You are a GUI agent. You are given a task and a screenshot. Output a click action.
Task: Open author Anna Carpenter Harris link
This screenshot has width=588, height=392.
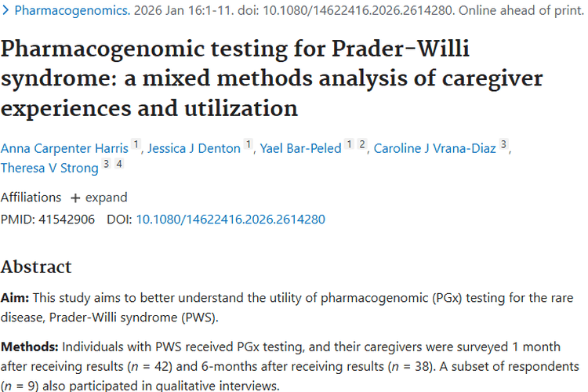click(64, 148)
